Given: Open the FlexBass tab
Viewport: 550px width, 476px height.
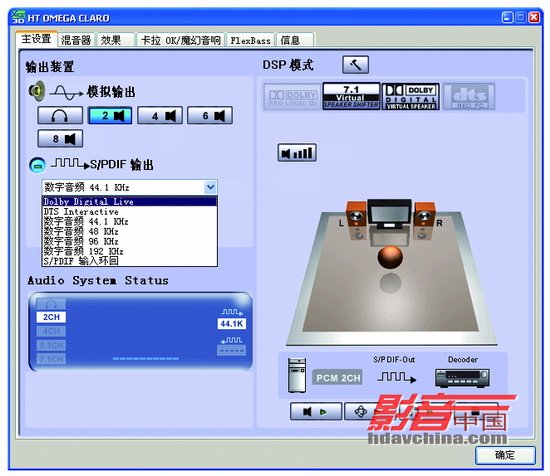Looking at the screenshot, I should tap(250, 40).
